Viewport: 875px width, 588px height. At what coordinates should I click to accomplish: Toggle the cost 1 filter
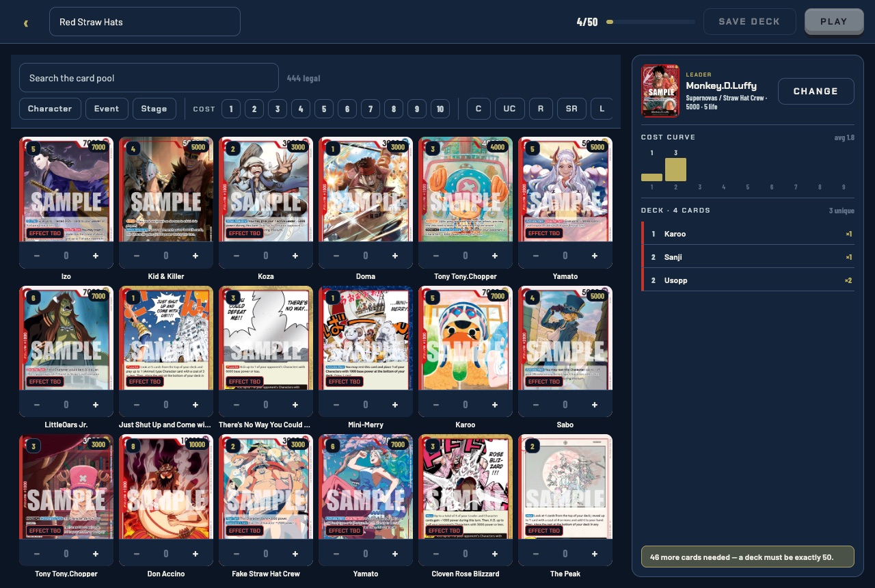[231, 109]
